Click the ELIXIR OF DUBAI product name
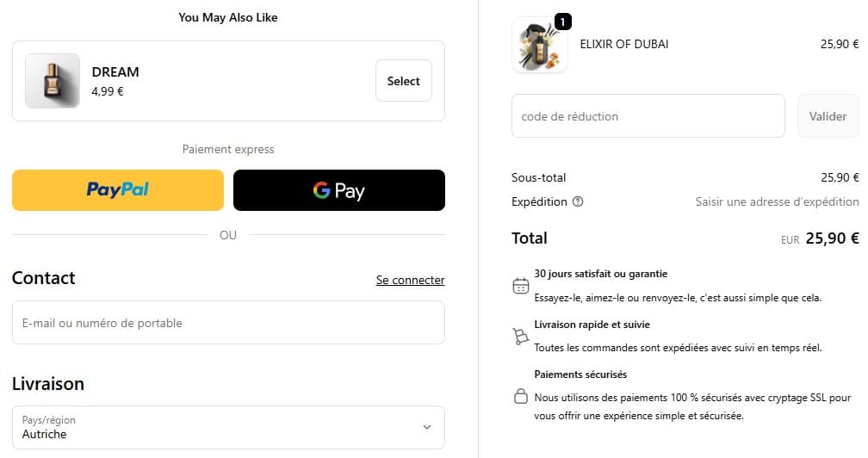Image resolution: width=868 pixels, height=458 pixels. coord(624,44)
